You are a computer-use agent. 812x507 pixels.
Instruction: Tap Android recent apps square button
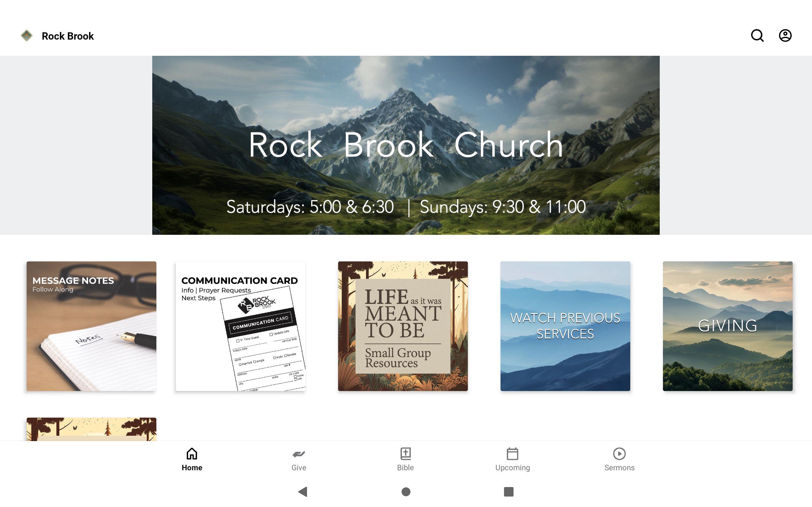pos(509,492)
